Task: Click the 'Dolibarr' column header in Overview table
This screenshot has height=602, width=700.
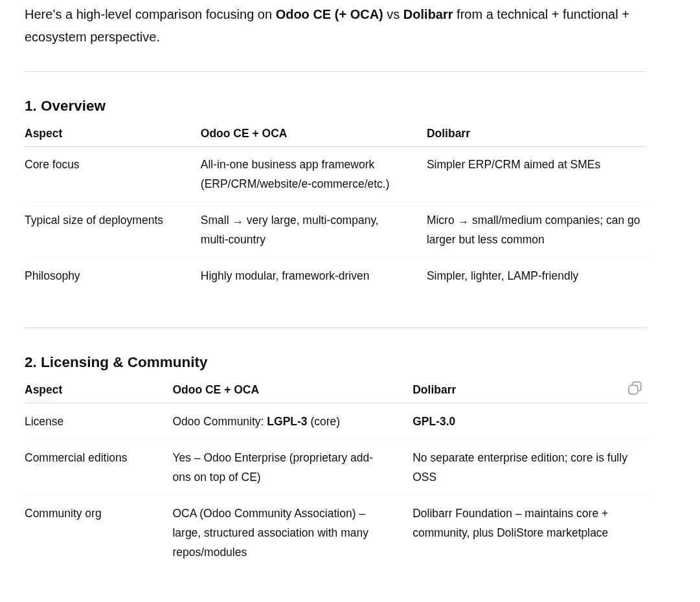Action: point(448,133)
